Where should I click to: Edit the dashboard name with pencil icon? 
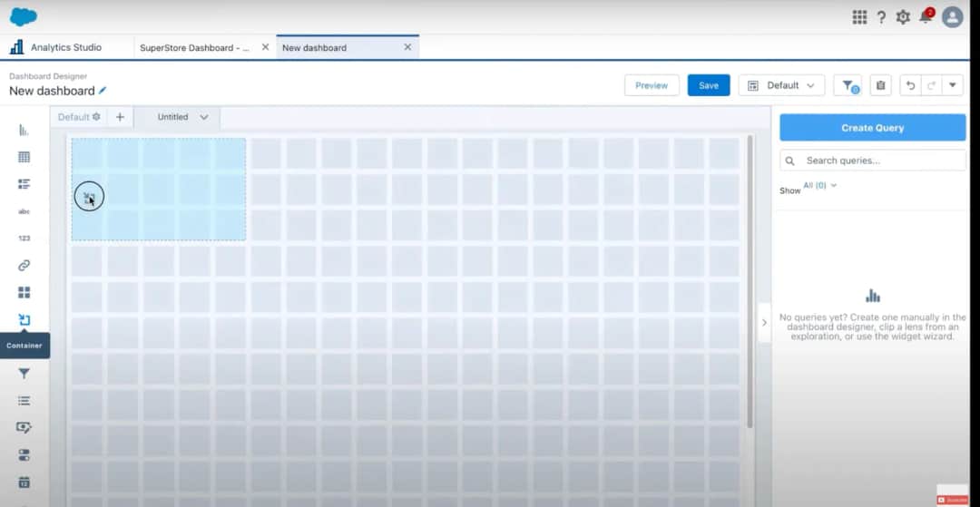point(103,91)
